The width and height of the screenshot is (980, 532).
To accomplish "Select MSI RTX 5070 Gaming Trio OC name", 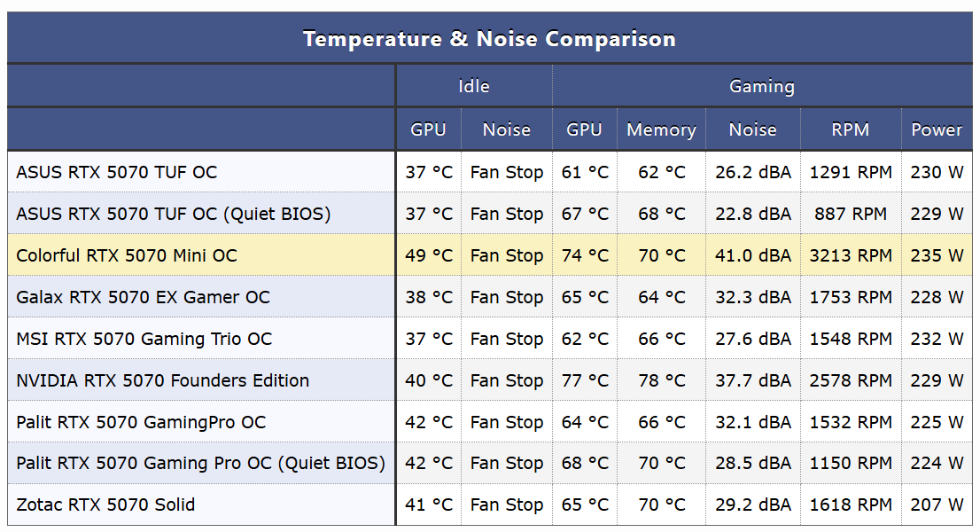I will pyautogui.click(x=144, y=339).
